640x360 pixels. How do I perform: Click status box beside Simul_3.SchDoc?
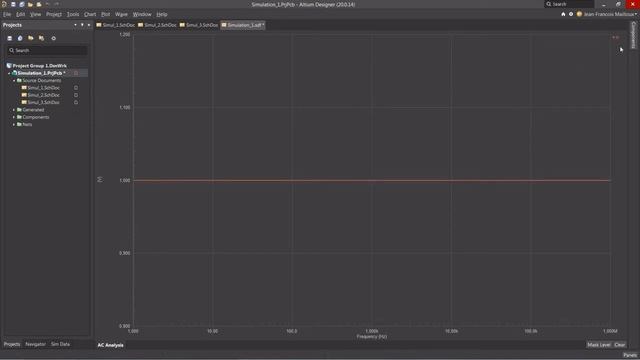coord(76,102)
